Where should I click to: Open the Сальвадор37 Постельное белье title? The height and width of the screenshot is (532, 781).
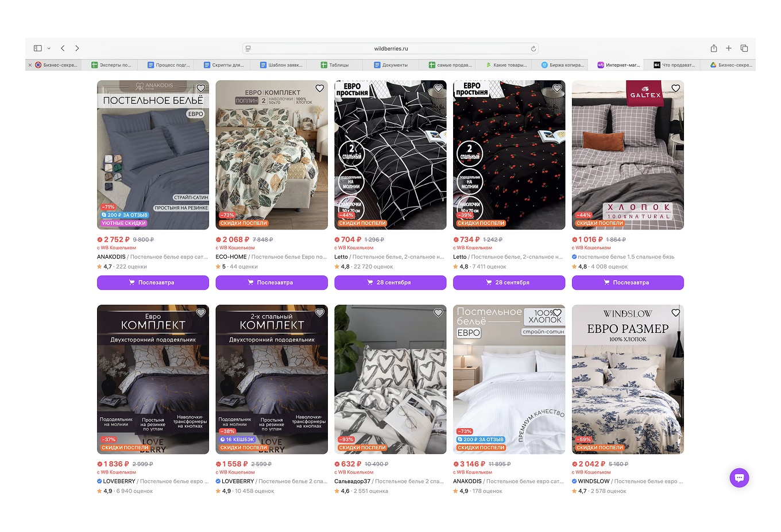coord(389,481)
